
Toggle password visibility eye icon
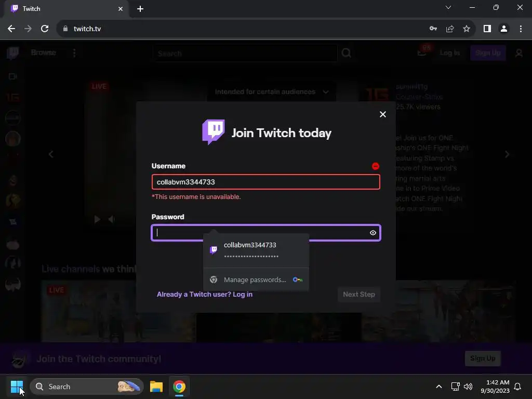[373, 233]
